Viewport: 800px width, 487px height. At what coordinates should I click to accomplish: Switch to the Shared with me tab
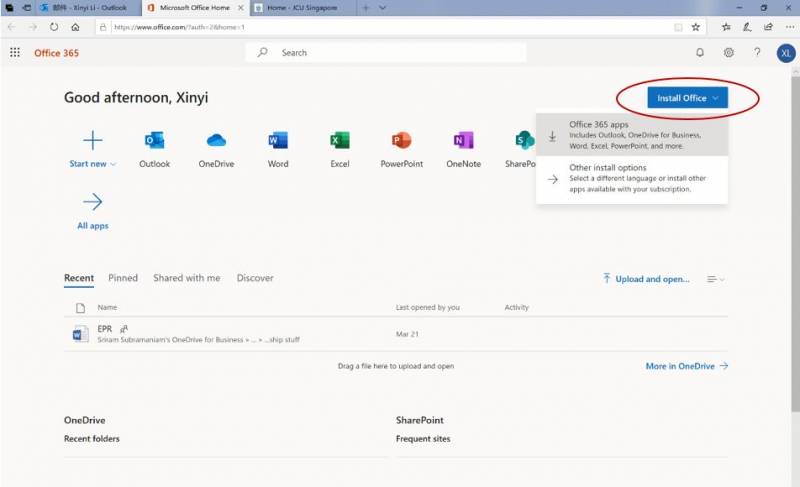[186, 278]
